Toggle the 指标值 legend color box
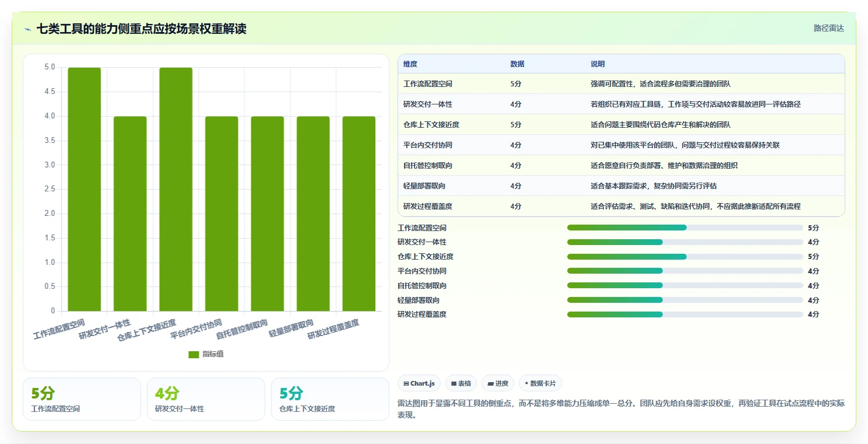The image size is (868, 444). [x=194, y=354]
